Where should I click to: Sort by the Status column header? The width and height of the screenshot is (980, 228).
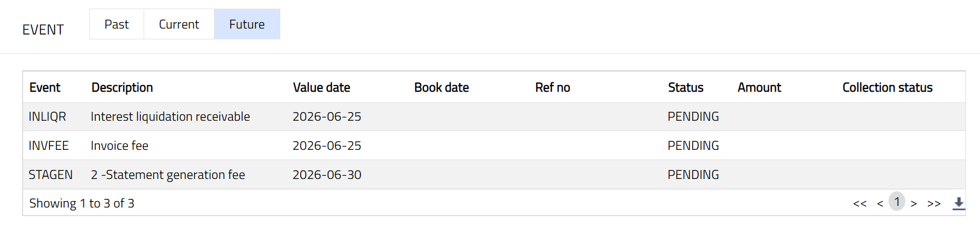coord(685,87)
